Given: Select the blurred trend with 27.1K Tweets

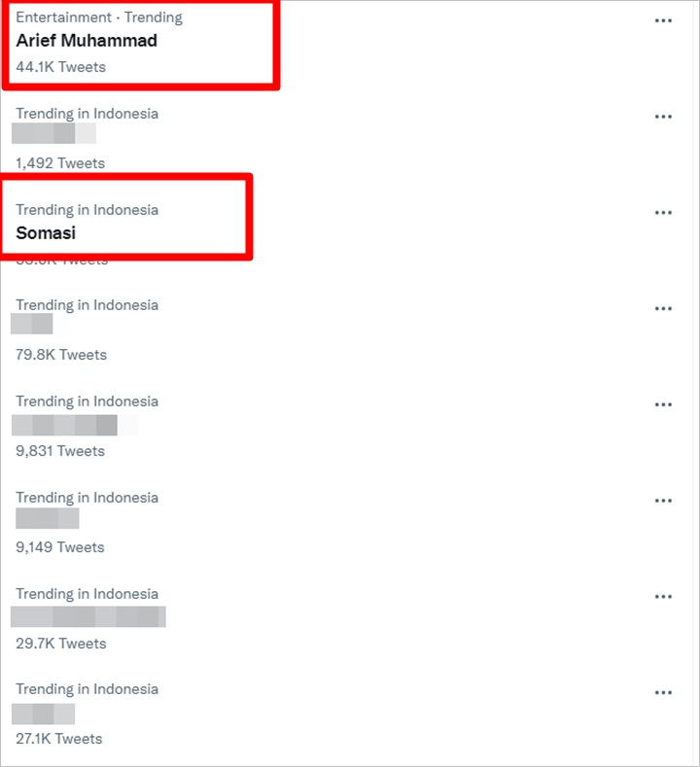Looking at the screenshot, I should (x=43, y=715).
